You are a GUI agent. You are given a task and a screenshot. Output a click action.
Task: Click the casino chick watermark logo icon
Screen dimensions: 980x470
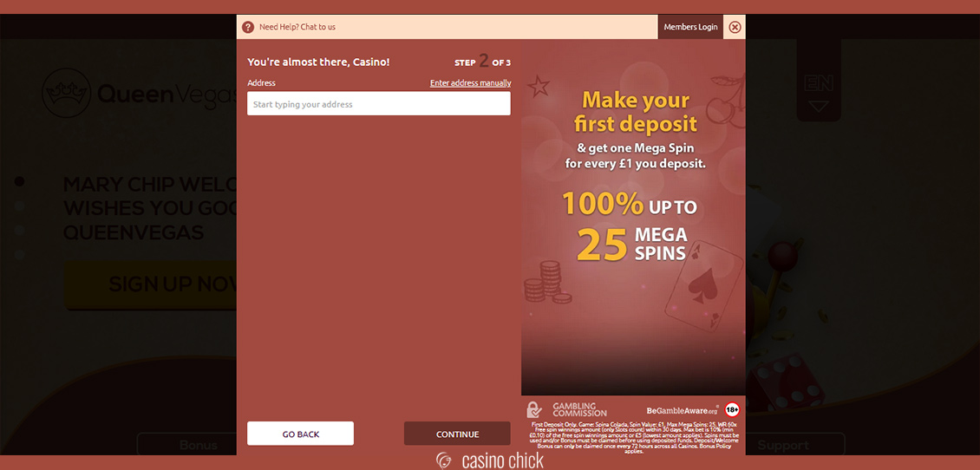coord(444,460)
